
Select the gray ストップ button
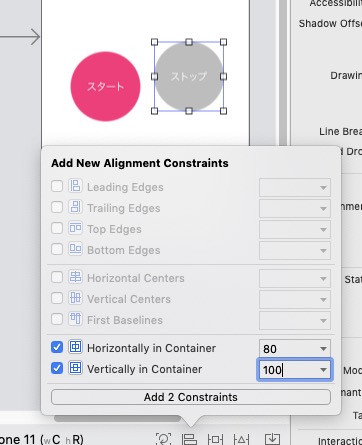point(189,76)
